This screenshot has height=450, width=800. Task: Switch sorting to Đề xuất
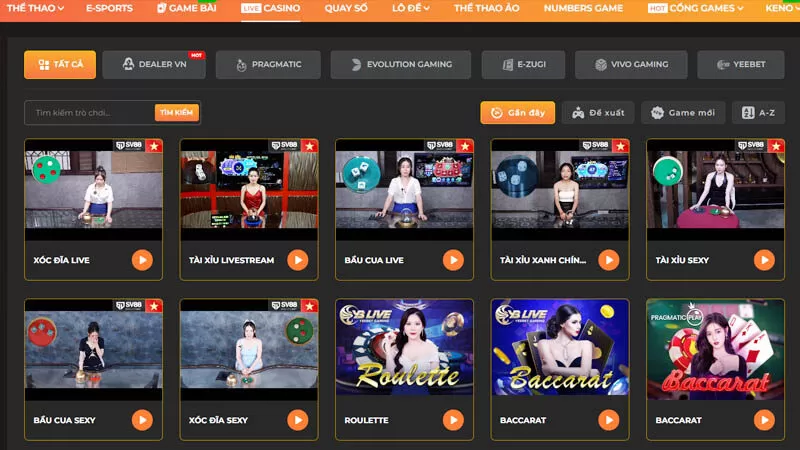click(x=598, y=113)
